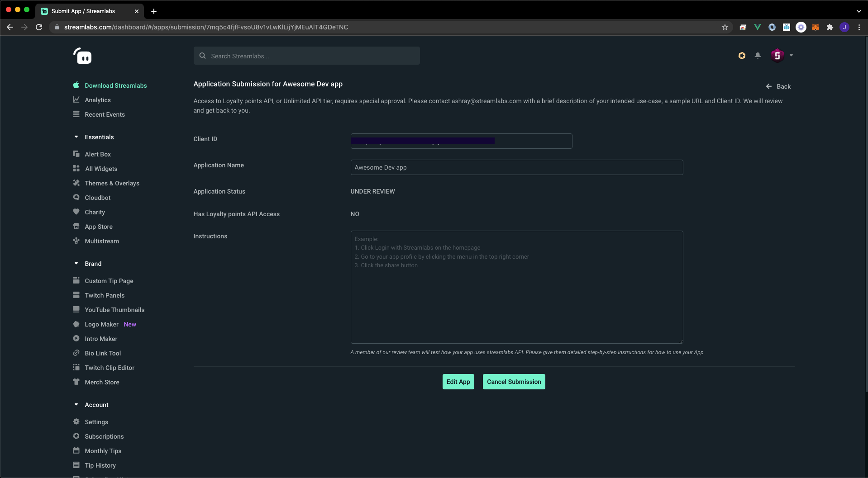
Task: Click the Twitch Clip Editor icon
Action: [76, 367]
